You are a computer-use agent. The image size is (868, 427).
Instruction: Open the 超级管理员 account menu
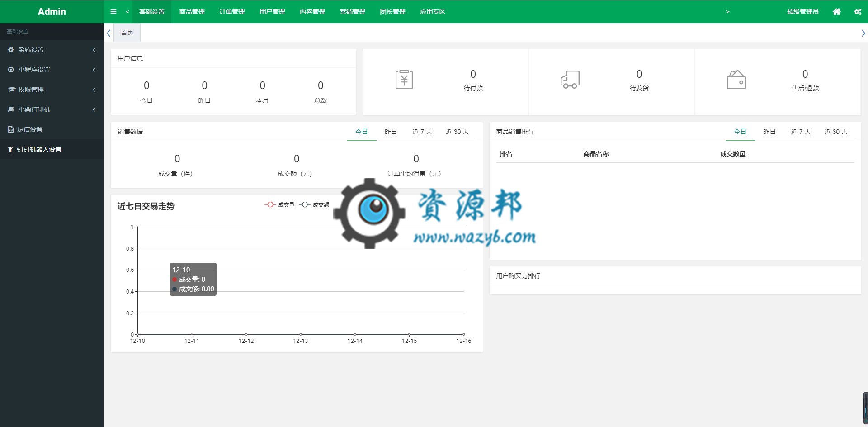(803, 12)
